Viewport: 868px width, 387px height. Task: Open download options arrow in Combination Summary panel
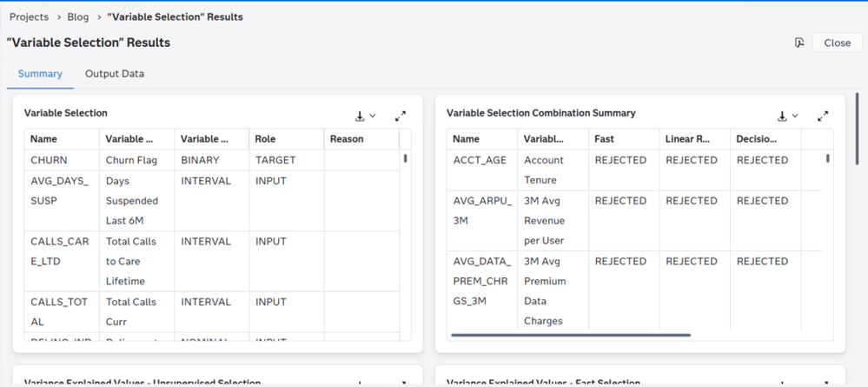795,116
